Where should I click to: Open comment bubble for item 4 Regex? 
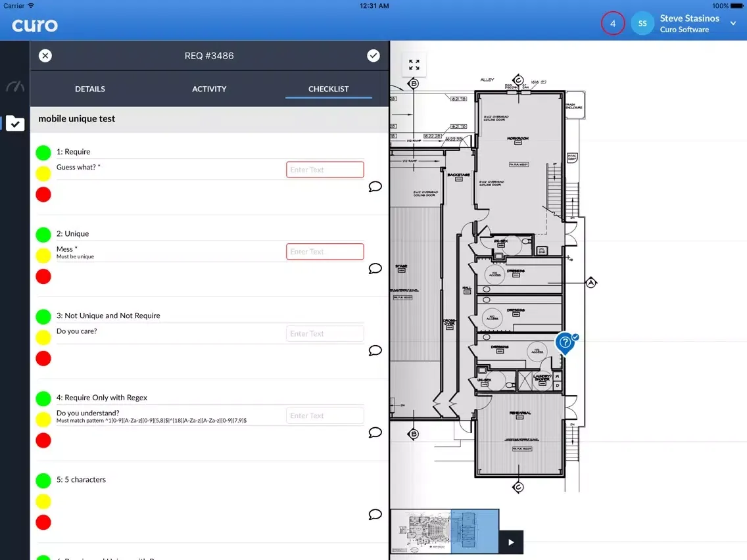(x=375, y=432)
